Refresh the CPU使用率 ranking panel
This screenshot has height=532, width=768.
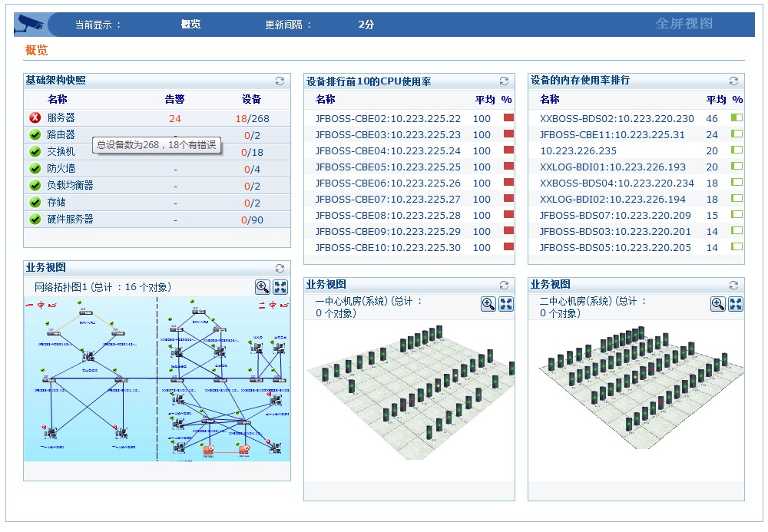[x=504, y=81]
